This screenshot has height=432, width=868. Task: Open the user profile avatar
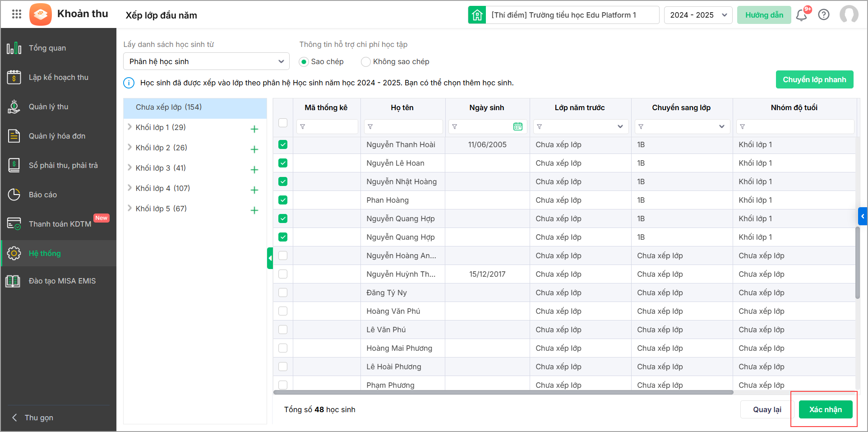tap(849, 14)
